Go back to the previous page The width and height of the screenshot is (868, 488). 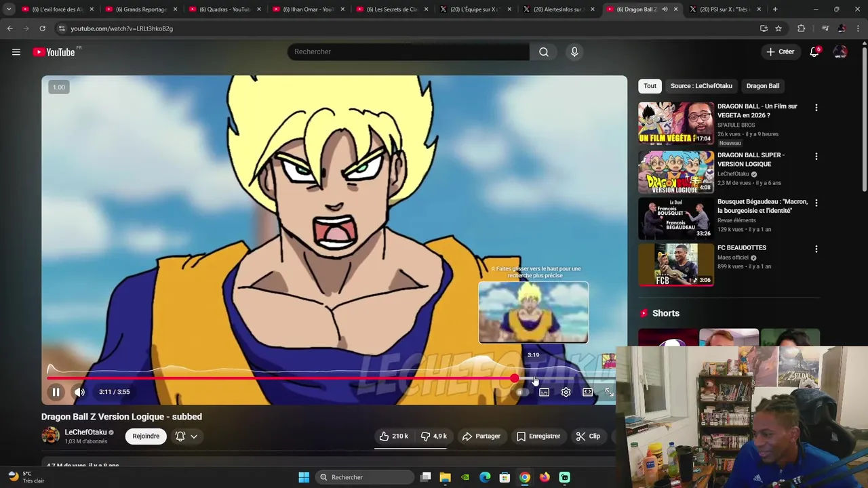10,28
